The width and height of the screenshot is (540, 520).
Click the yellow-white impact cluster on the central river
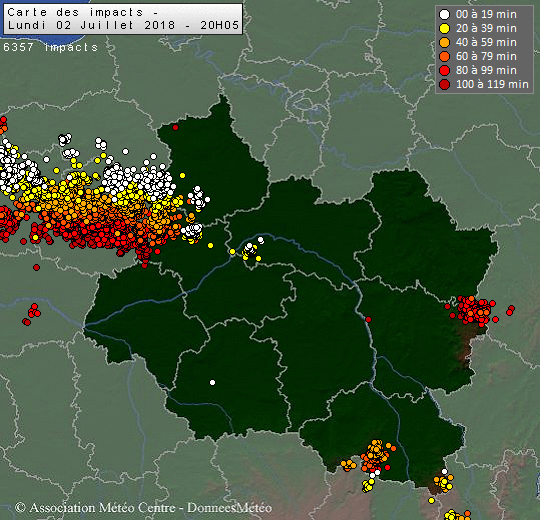tap(252, 249)
